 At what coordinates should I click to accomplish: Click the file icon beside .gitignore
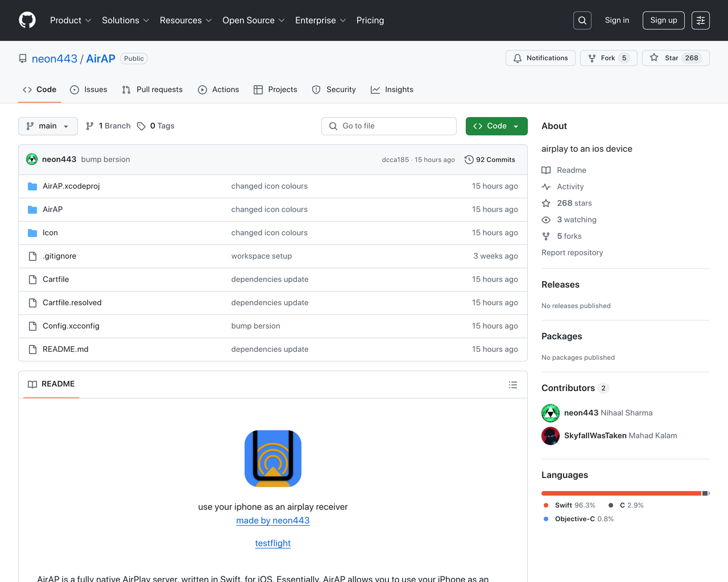(x=32, y=256)
